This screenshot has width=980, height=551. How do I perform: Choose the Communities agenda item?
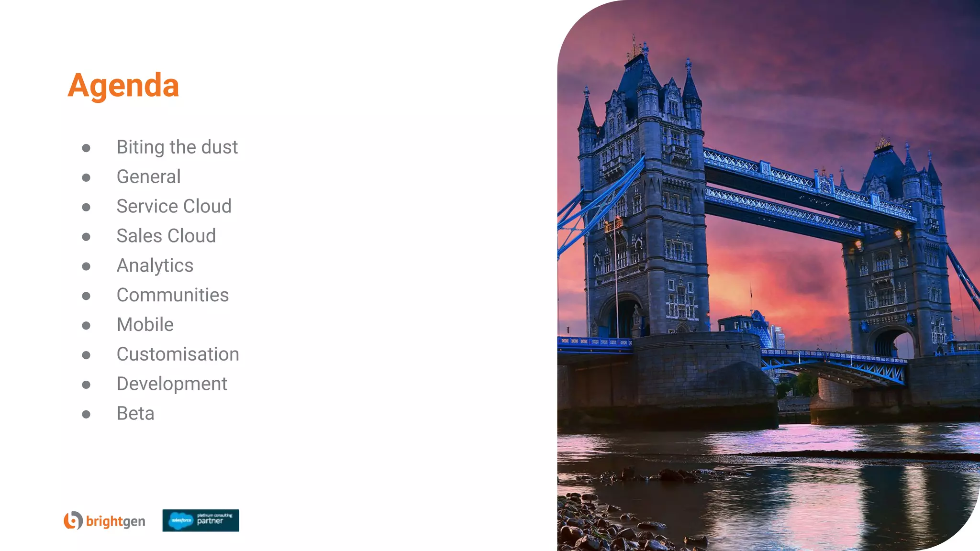[x=173, y=295]
